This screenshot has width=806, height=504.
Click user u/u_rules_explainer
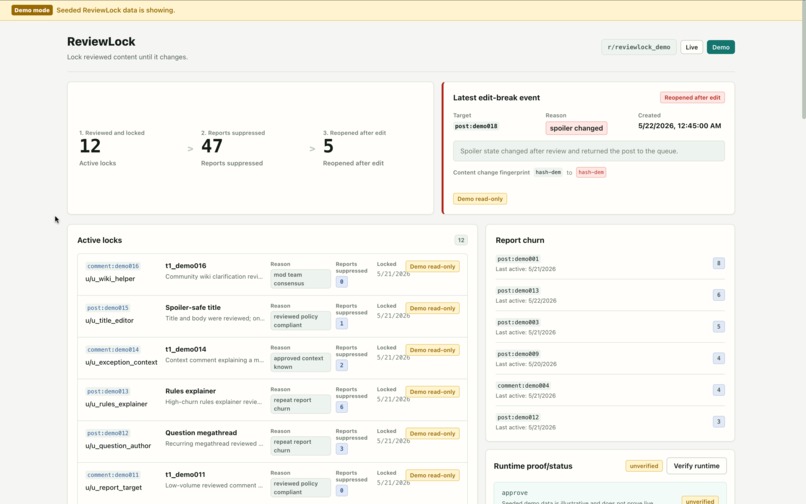tap(116, 404)
